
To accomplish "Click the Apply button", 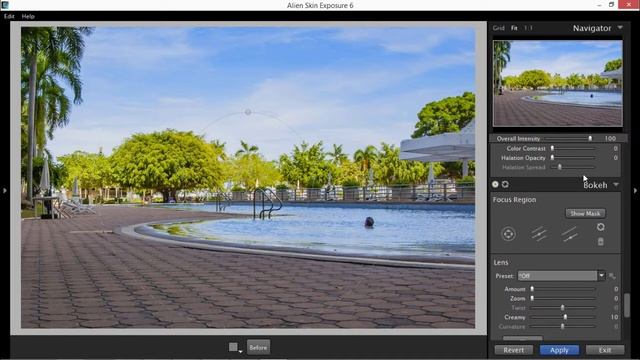I will 559,350.
